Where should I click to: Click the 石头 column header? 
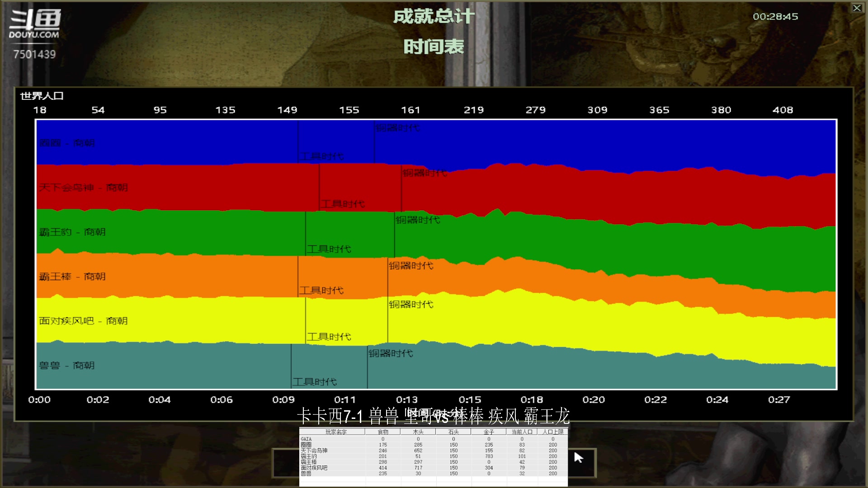click(453, 432)
